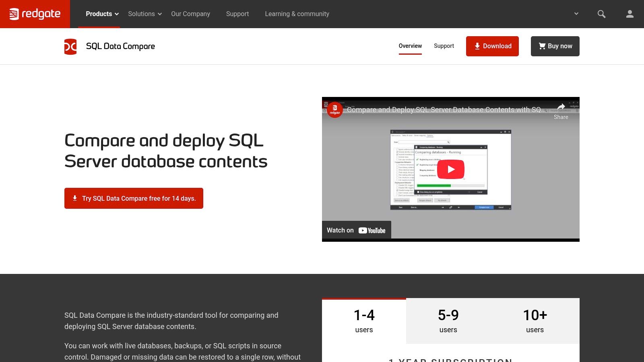644x362 pixels.
Task: Open the site search with the magnifier icon
Action: pos(601,14)
